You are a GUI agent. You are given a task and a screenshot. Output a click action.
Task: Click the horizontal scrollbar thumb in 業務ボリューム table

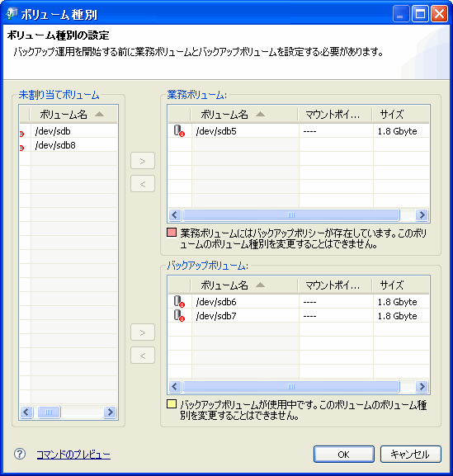click(x=291, y=215)
